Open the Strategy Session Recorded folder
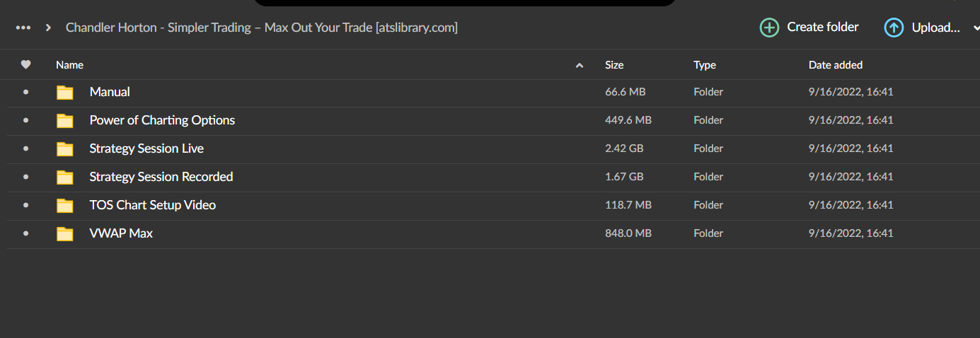This screenshot has height=338, width=980. coord(161,177)
